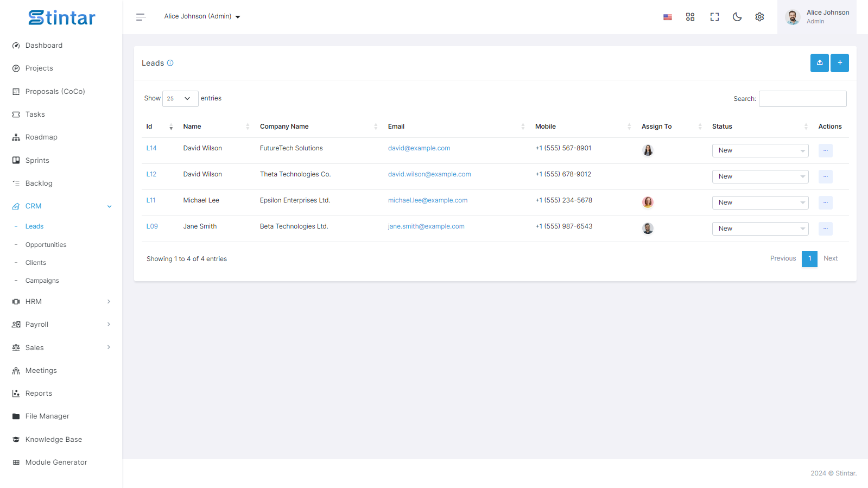Change status dropdown for lead L11
The image size is (868, 488).
[761, 202]
